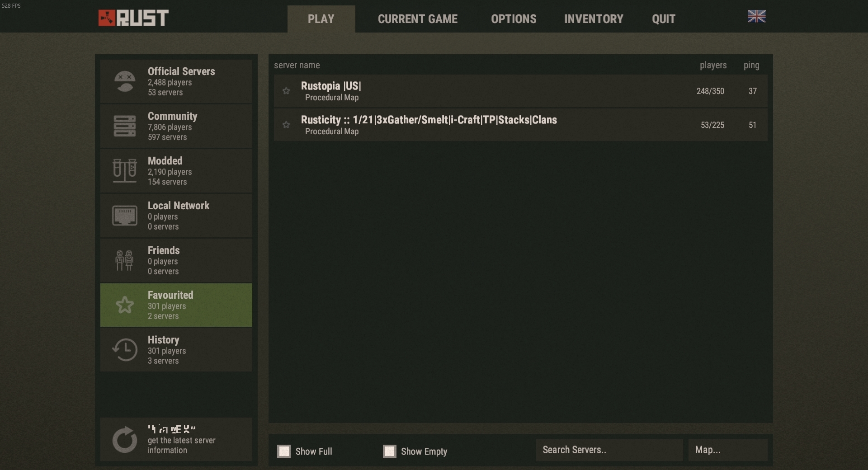868x470 pixels.
Task: Click the 248/350 players count
Action: 710,91
